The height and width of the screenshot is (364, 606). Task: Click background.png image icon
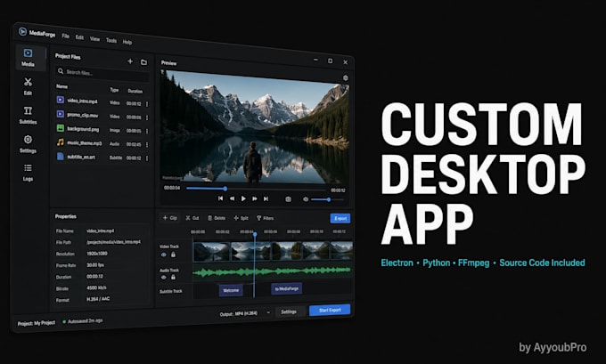pos(61,128)
